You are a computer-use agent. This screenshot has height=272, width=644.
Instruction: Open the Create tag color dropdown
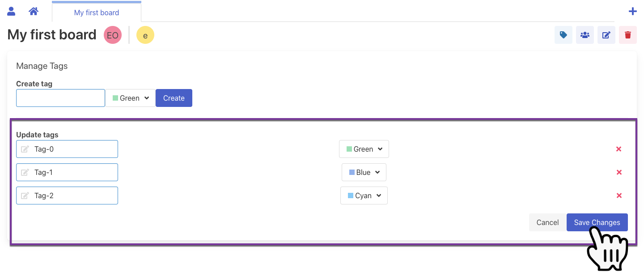click(x=131, y=98)
